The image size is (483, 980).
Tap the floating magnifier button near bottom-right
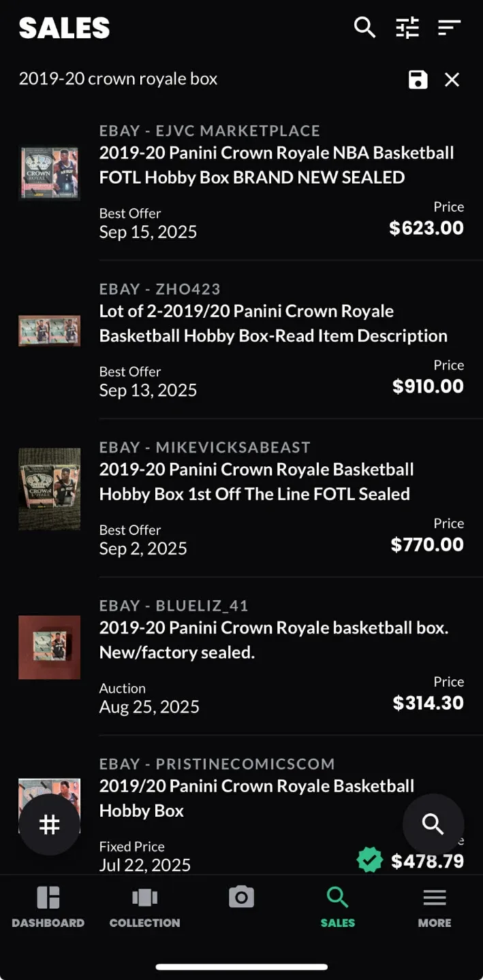click(433, 824)
